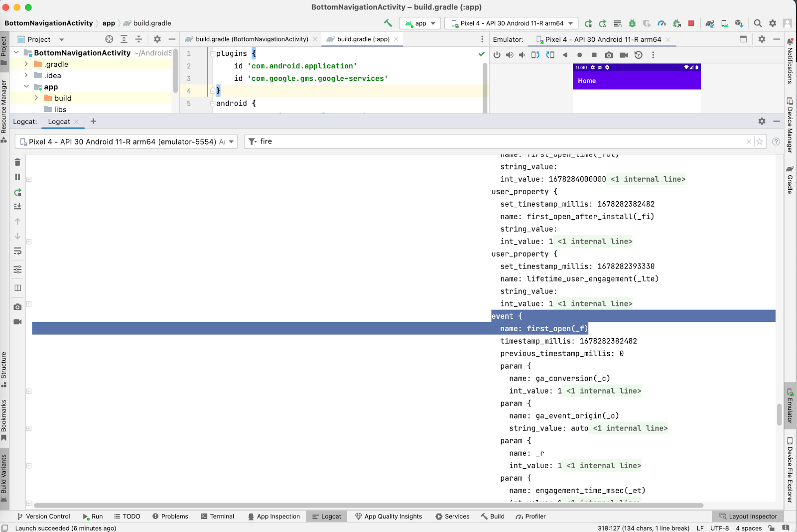Click the Logcat horizontal scrollbar
The image size is (797, 532).
pos(368,505)
